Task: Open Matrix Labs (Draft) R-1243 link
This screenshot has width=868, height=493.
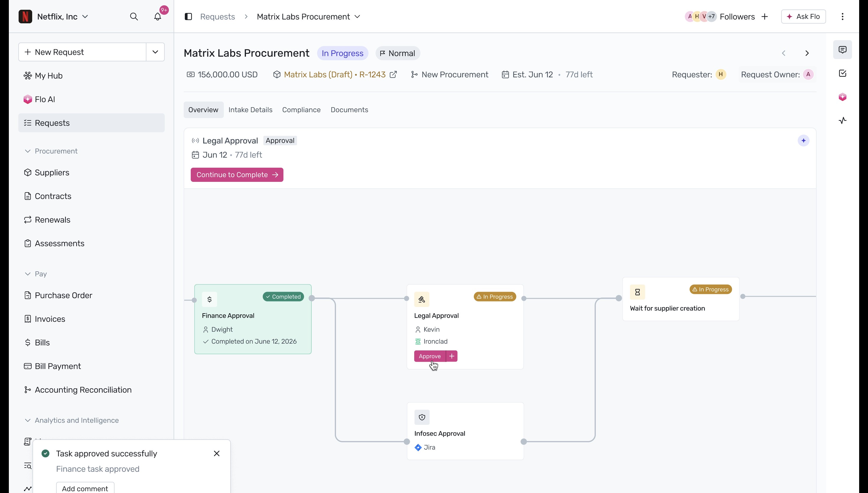Action: [x=335, y=74]
